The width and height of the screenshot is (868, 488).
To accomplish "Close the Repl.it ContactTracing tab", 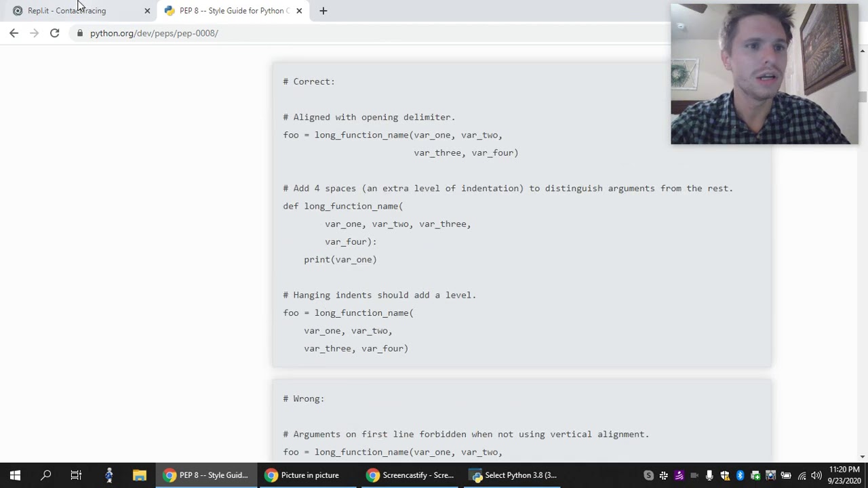I will click(x=147, y=11).
